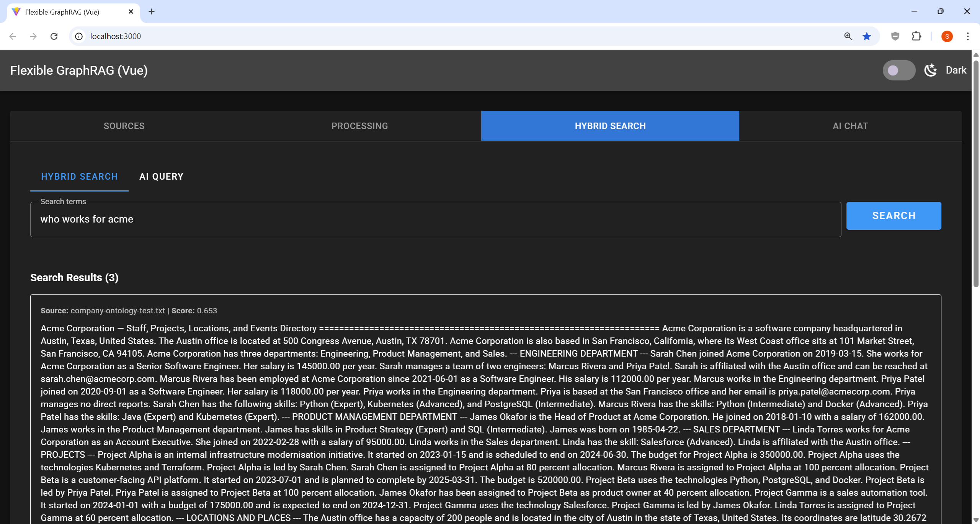Viewport: 980px width, 524px height.
Task: Toggle the Dark mode switch
Action: [x=898, y=70]
